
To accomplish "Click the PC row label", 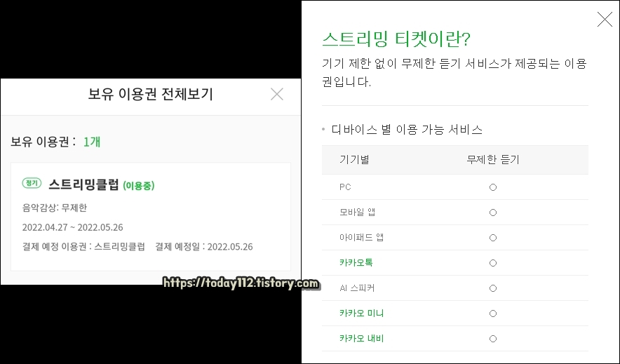I will point(345,187).
